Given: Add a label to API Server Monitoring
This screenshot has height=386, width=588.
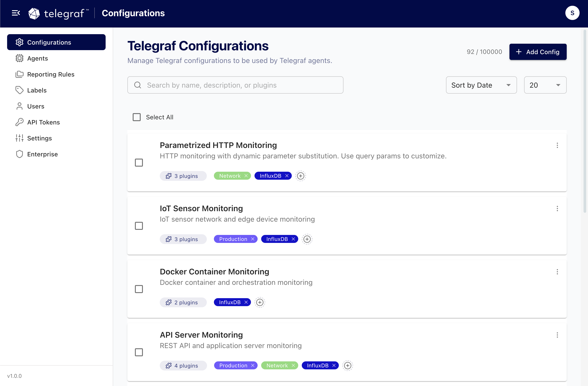Looking at the screenshot, I should [348, 366].
